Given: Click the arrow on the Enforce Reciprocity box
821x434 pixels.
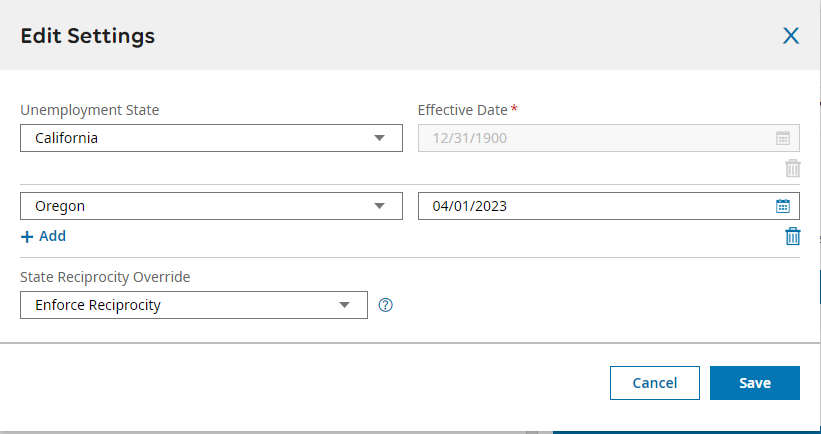Looking at the screenshot, I should [x=345, y=305].
